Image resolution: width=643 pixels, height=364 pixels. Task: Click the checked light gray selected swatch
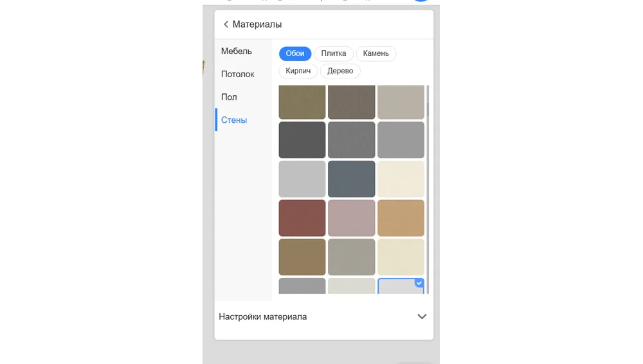pos(401,286)
